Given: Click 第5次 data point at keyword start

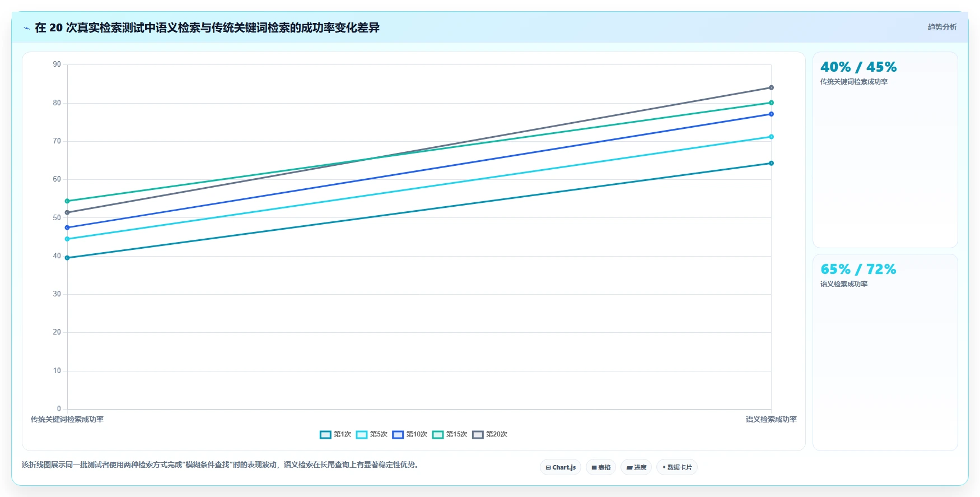Looking at the screenshot, I should click(x=67, y=239).
